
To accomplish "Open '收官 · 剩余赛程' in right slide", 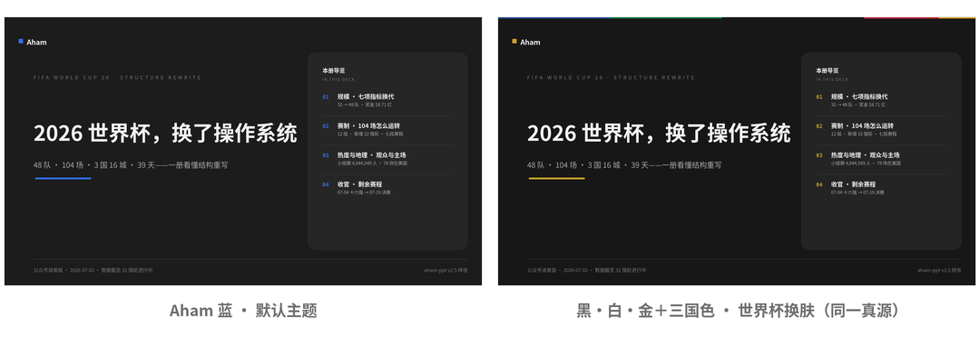I will click(x=853, y=184).
